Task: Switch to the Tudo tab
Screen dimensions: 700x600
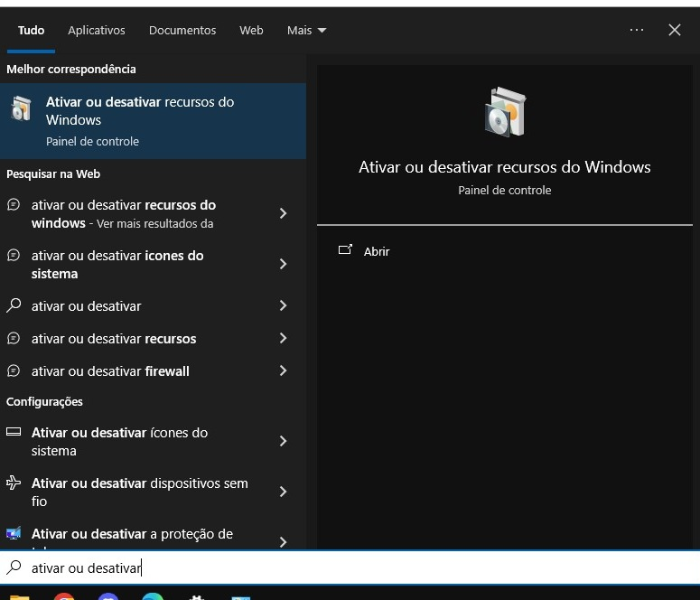Action: [31, 31]
